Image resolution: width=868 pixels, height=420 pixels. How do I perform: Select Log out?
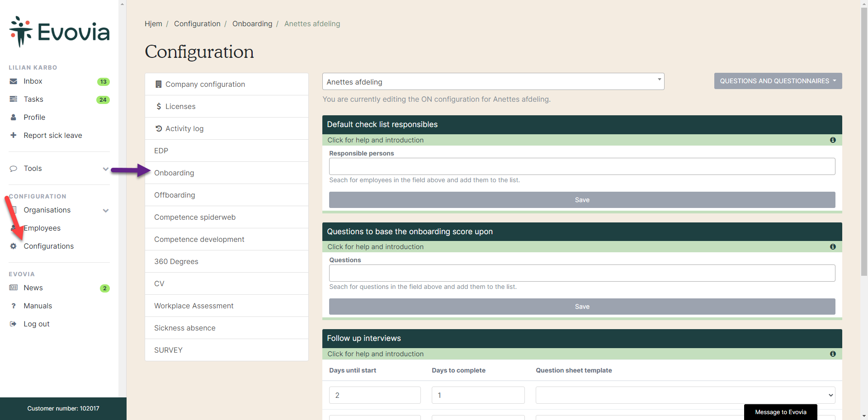tap(37, 324)
